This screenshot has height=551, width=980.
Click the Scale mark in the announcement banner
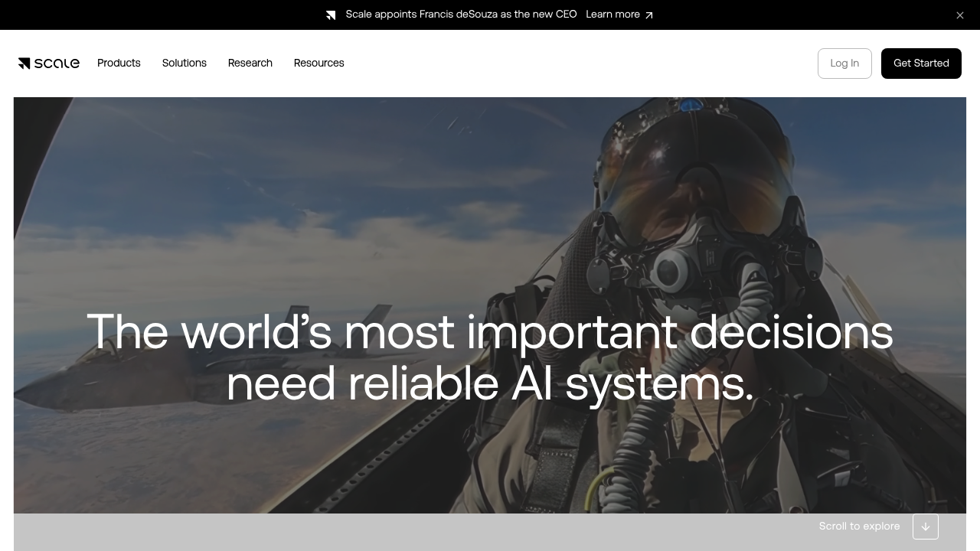[x=331, y=15]
